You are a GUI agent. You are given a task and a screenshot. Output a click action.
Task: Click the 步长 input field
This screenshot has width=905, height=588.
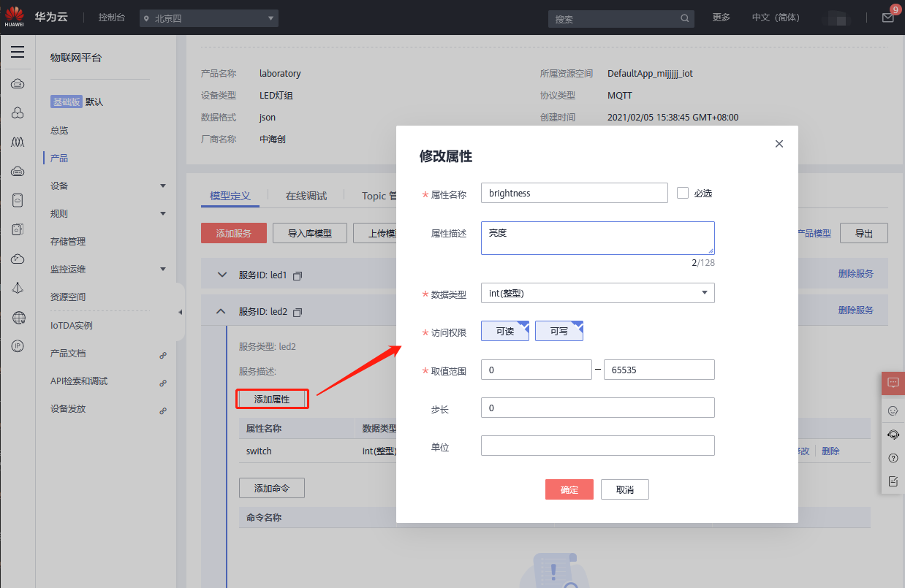click(x=597, y=408)
